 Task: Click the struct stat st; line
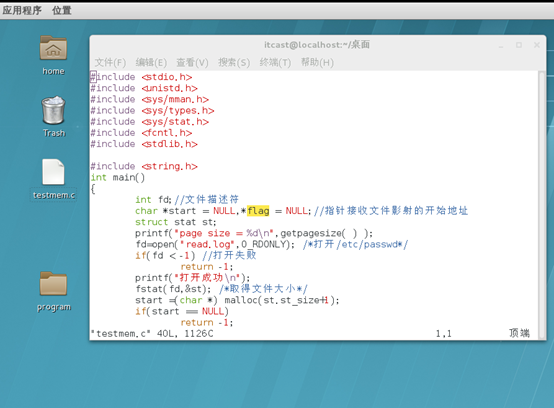[x=176, y=222]
